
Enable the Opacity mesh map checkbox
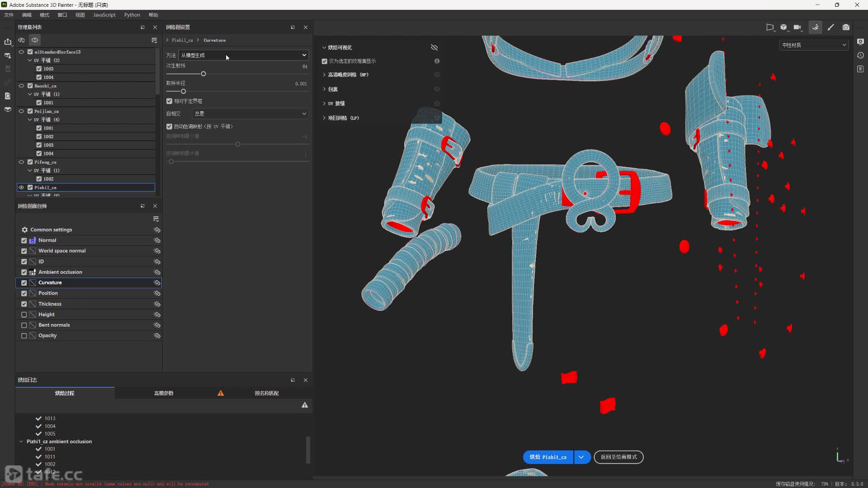pyautogui.click(x=24, y=336)
